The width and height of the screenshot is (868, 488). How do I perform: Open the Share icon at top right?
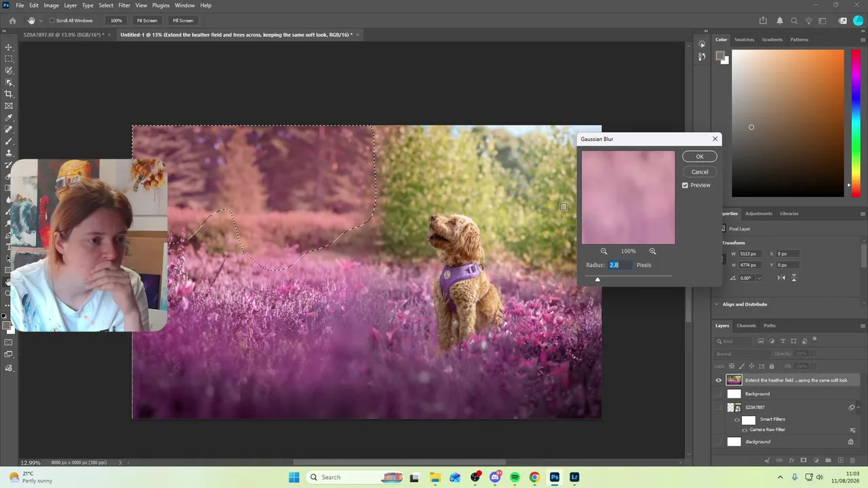pos(764,20)
